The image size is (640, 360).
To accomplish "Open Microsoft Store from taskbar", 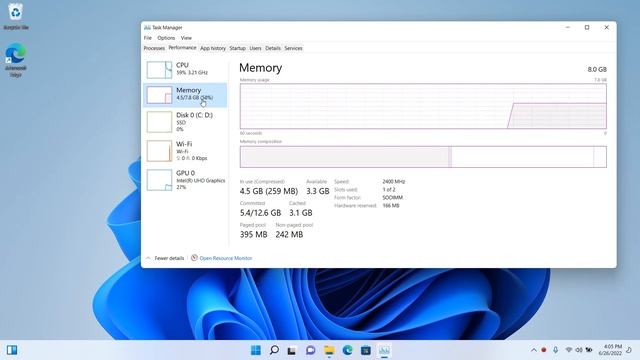I will pyautogui.click(x=366, y=350).
